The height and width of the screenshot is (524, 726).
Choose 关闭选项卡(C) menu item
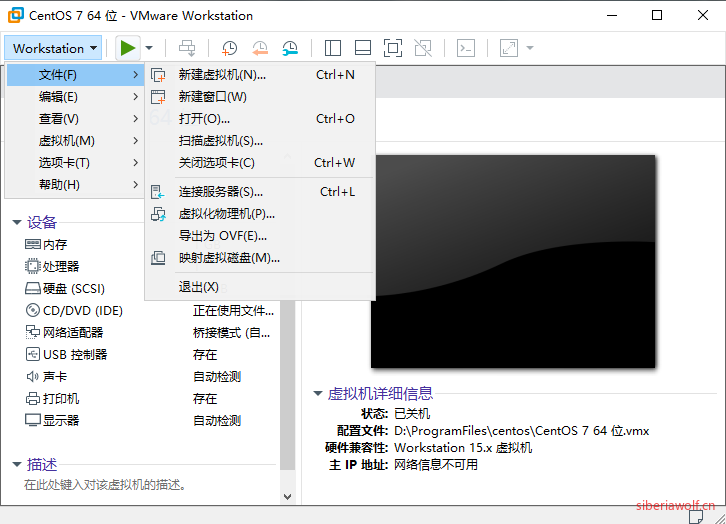coord(260,162)
